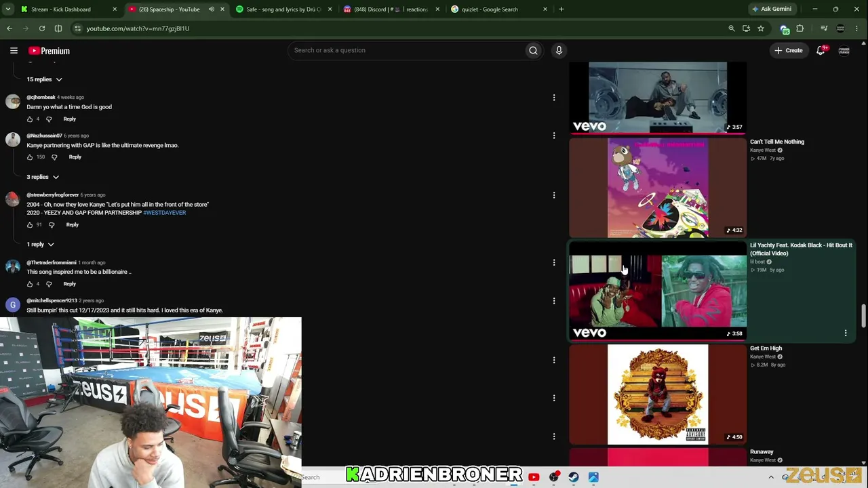
Task: View site information icon in address bar
Action: (x=77, y=28)
